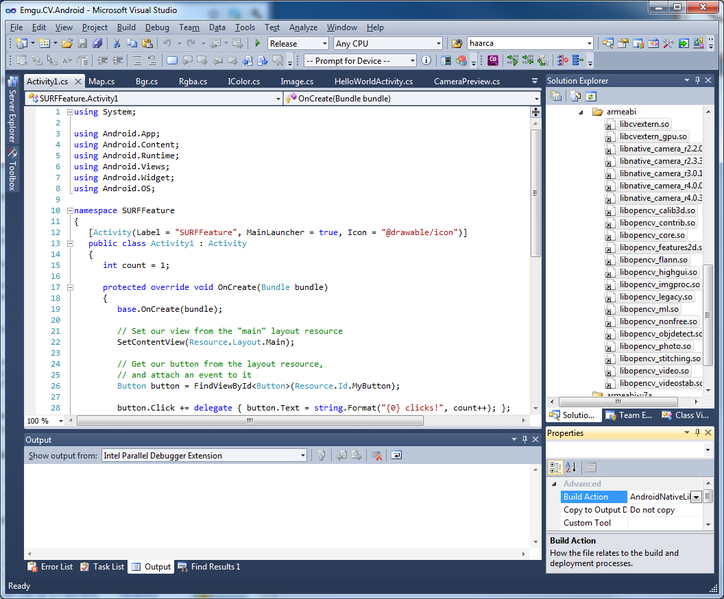
Task: Toggle word wrap icon in Output toolbar
Action: click(396, 455)
